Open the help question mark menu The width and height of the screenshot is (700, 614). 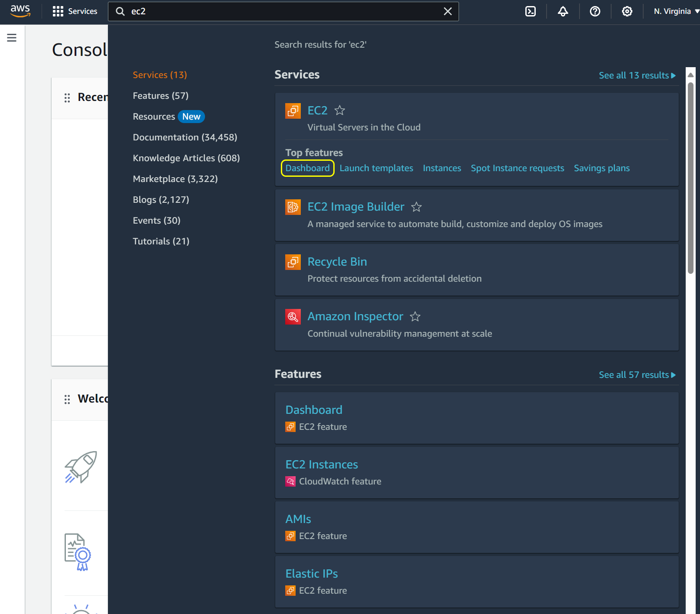coord(595,11)
